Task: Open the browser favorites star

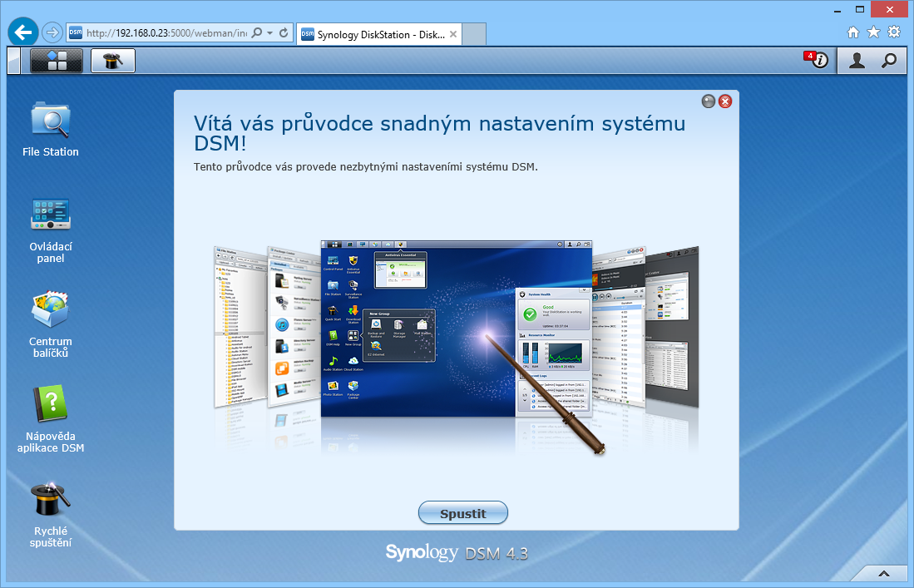Action: tap(873, 32)
